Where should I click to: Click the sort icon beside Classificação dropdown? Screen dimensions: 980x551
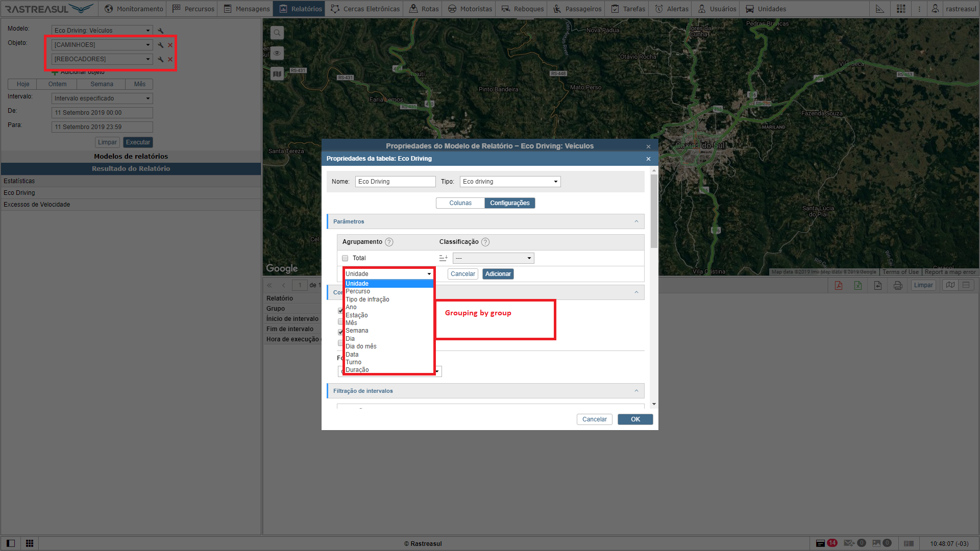(x=443, y=258)
